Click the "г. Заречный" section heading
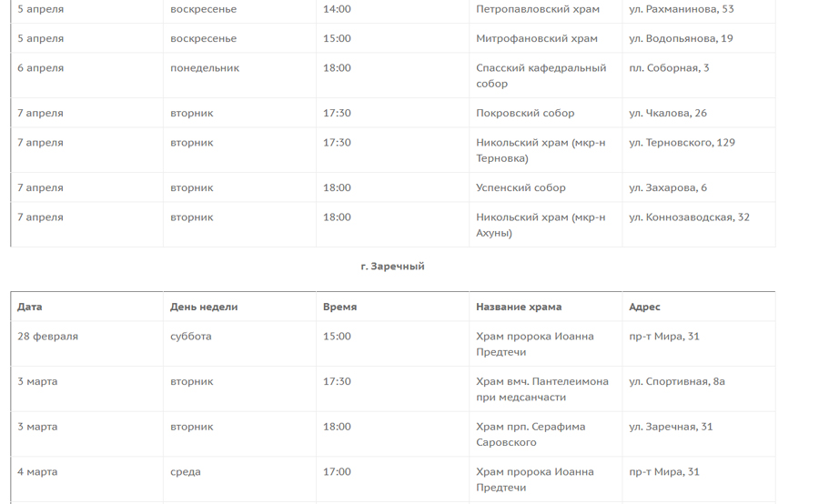 [392, 267]
